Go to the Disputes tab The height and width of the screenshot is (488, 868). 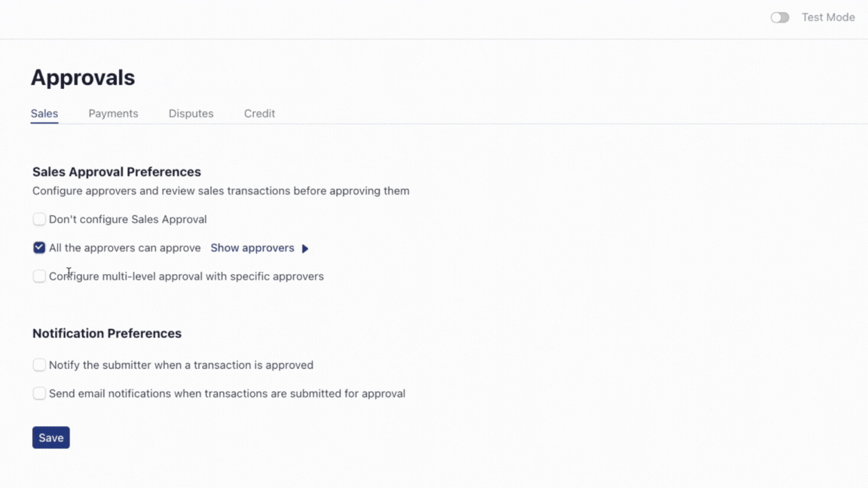click(x=191, y=114)
